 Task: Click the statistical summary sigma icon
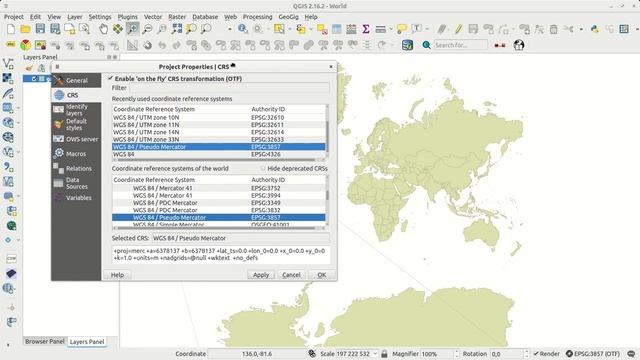point(366,29)
